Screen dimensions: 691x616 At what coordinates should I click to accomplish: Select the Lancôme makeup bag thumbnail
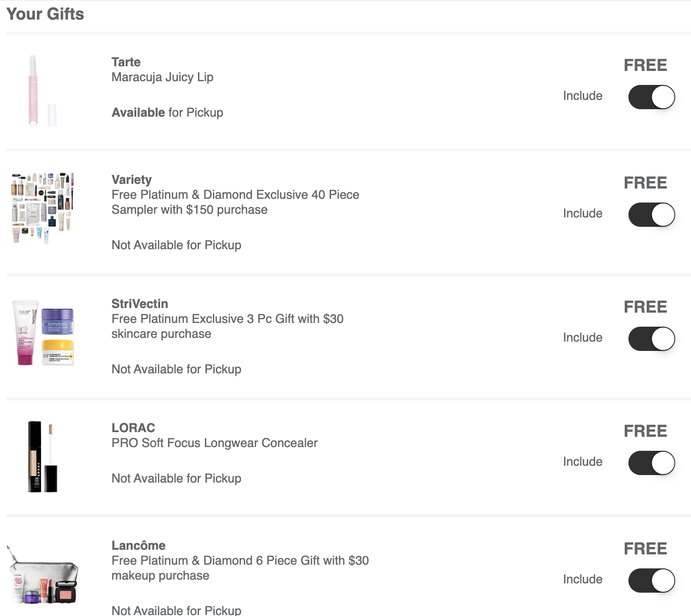(42, 574)
